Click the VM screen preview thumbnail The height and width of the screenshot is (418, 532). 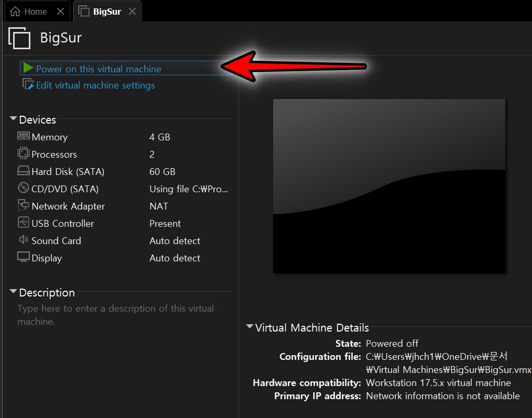coord(389,186)
